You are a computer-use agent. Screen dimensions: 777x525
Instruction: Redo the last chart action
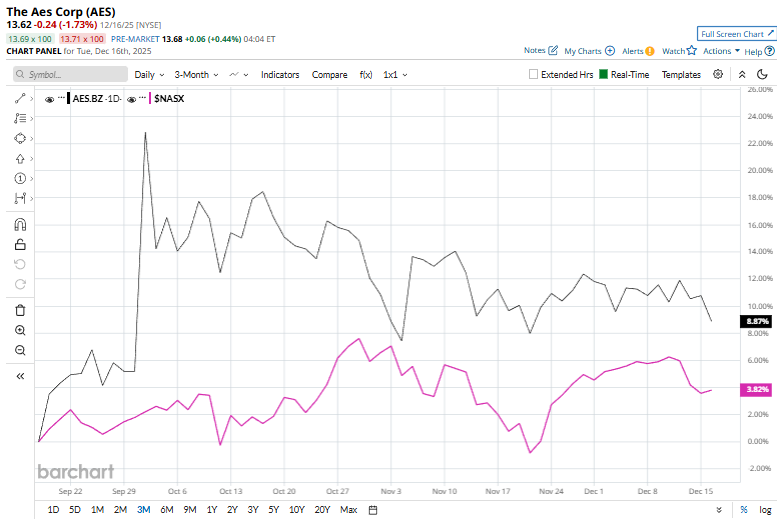tap(20, 284)
